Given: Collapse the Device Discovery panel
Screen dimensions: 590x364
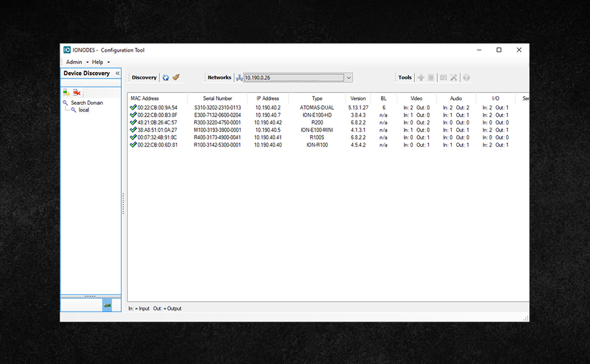Looking at the screenshot, I should point(117,73).
